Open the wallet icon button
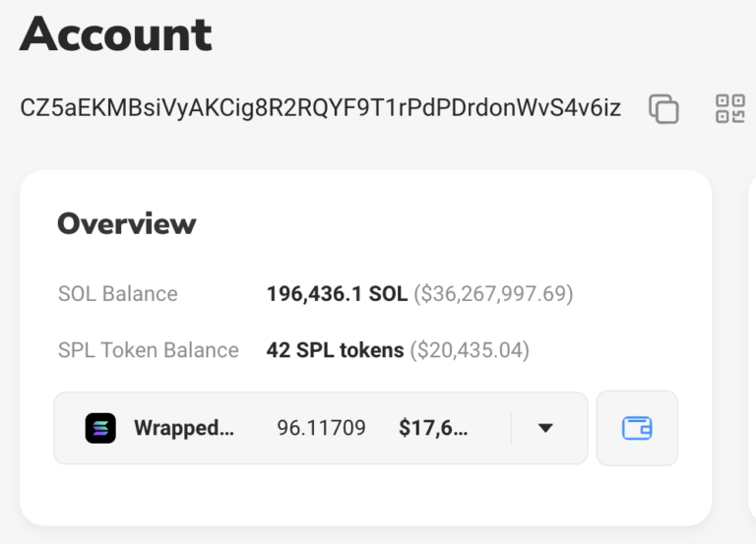The image size is (756, 544). click(x=637, y=428)
